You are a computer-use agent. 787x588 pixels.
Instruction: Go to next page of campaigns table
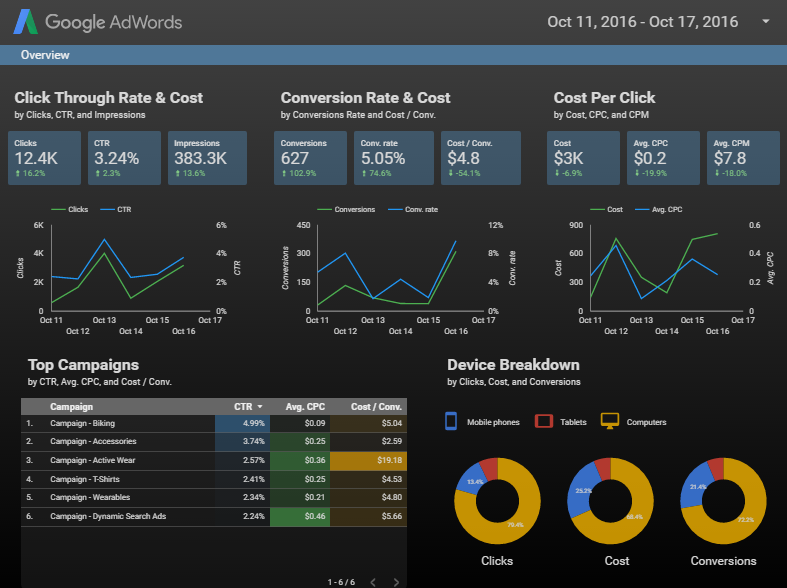click(397, 582)
